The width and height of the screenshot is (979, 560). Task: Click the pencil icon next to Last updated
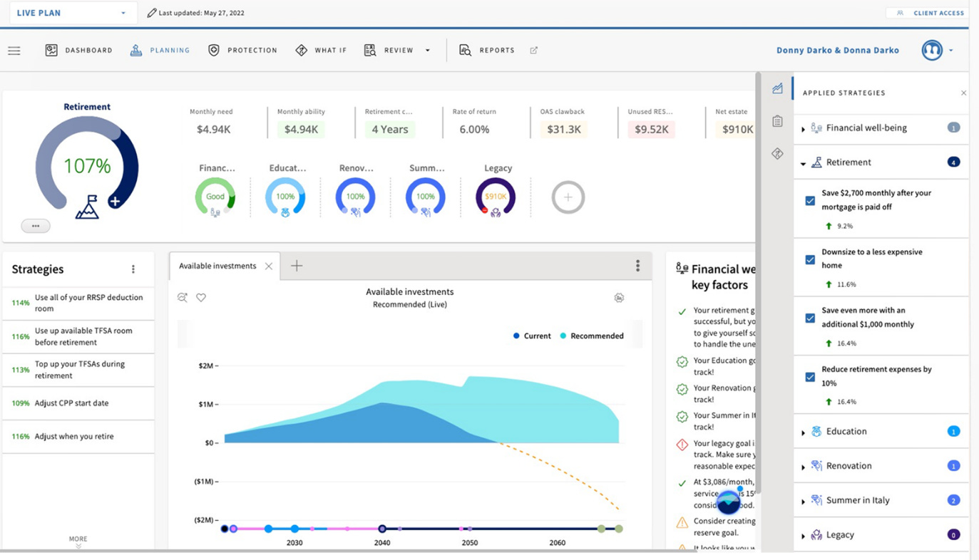[150, 12]
